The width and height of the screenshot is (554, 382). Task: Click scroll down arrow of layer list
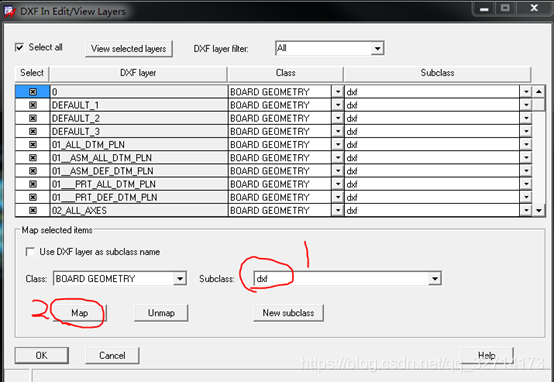pos(538,211)
